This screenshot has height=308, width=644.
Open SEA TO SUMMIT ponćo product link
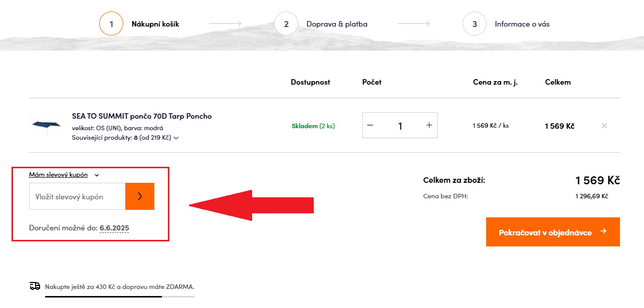142,116
